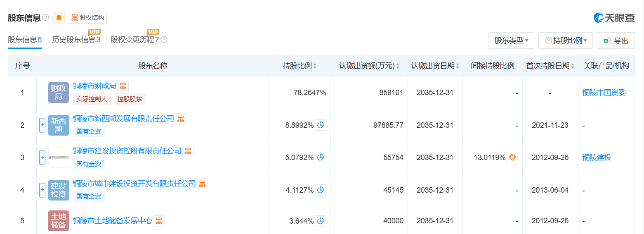644x234 pixels.
Task: Switch to 股权变更历程 tab
Action: [134, 40]
